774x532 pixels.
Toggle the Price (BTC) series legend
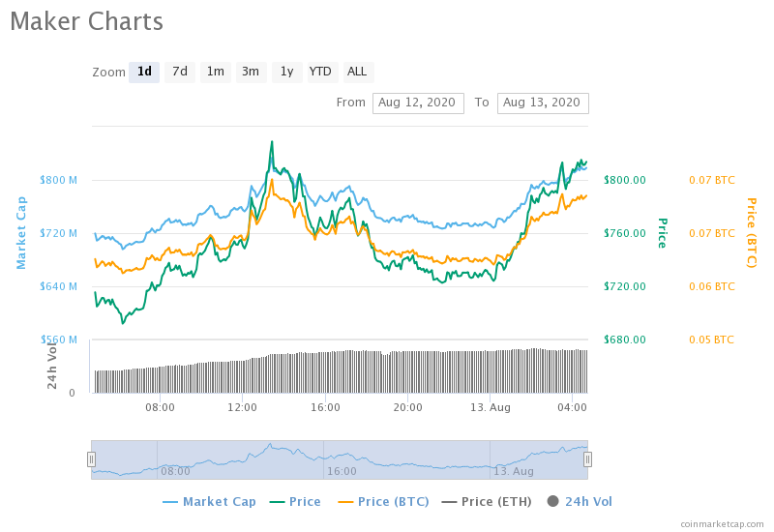point(383,502)
